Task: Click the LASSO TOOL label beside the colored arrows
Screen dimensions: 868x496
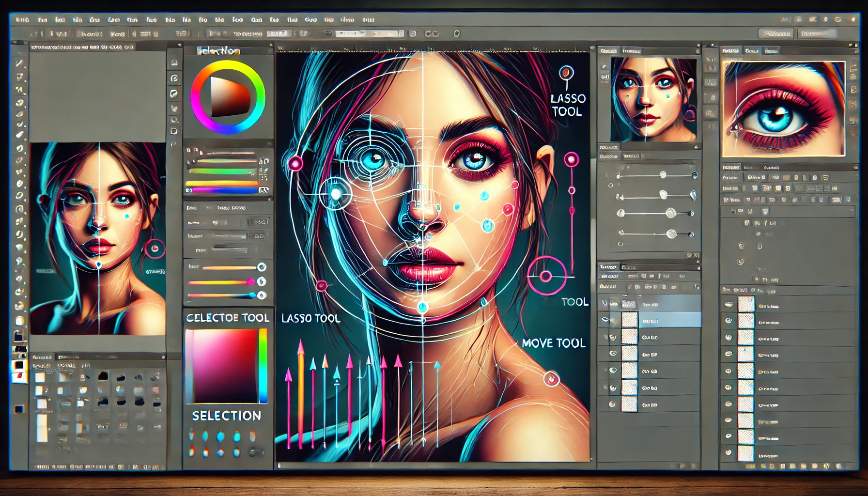Action: [x=311, y=318]
